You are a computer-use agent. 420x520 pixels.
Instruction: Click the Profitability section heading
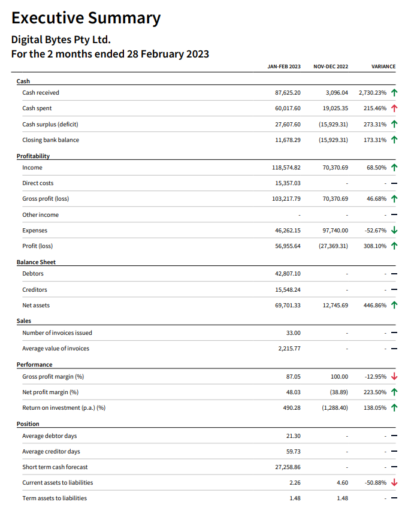pos(33,156)
